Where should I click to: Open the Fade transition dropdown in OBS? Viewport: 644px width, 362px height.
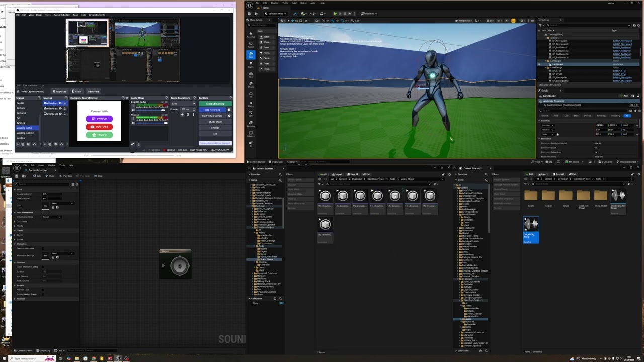[x=183, y=103]
